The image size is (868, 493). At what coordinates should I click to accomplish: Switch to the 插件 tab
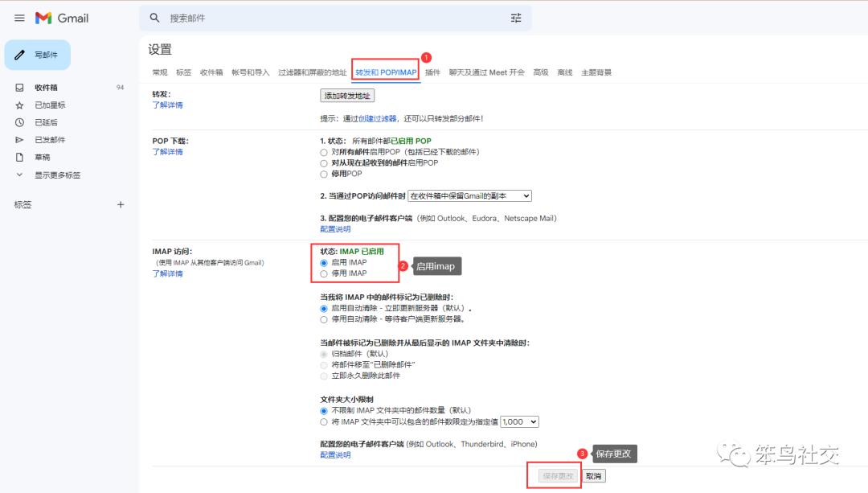click(433, 72)
